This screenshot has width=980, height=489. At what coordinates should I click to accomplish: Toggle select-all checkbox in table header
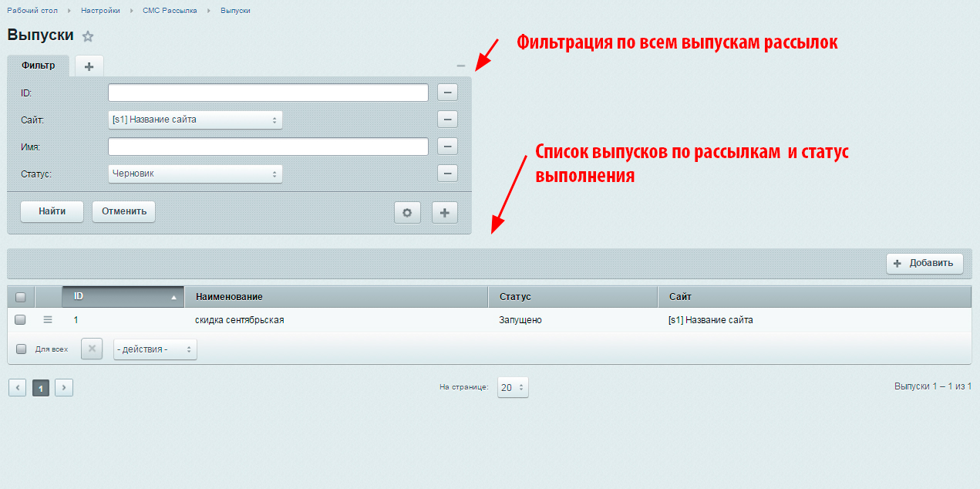(x=21, y=297)
